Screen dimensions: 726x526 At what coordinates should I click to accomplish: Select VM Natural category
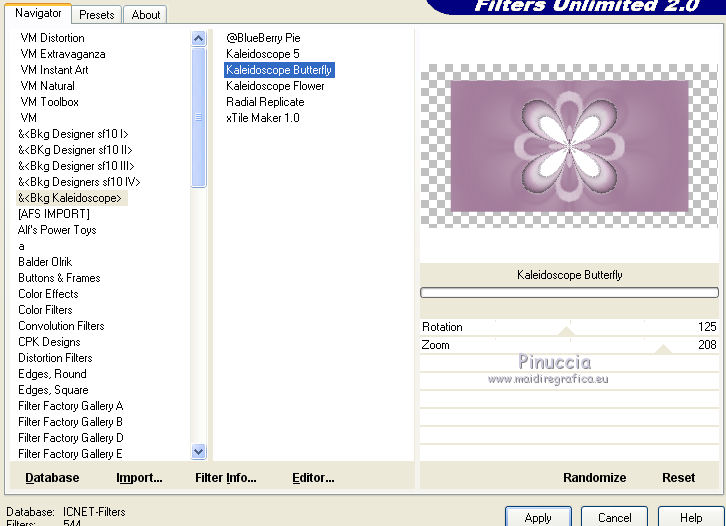(47, 86)
